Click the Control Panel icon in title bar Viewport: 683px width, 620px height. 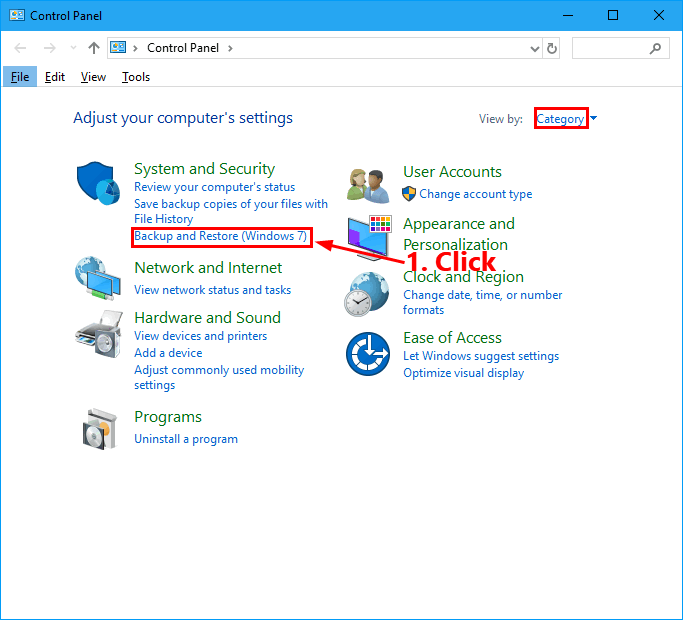(x=17, y=15)
